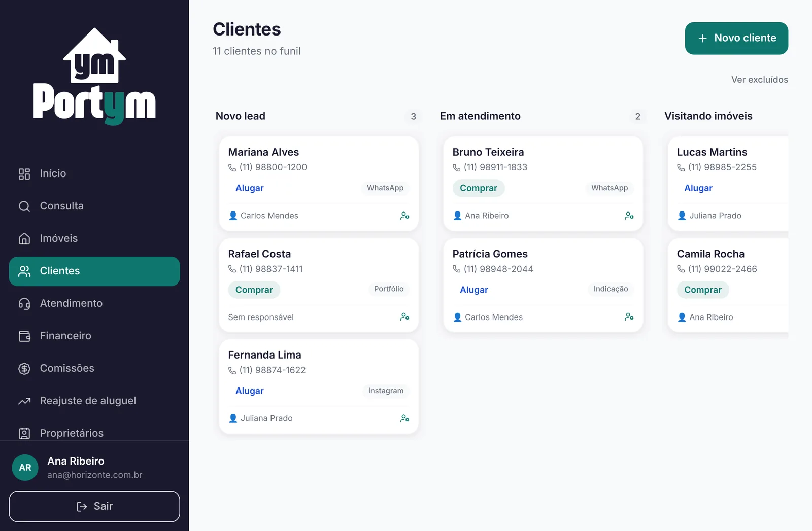Click the Comprar tag on Rafael Costa
The height and width of the screenshot is (531, 812).
click(254, 290)
